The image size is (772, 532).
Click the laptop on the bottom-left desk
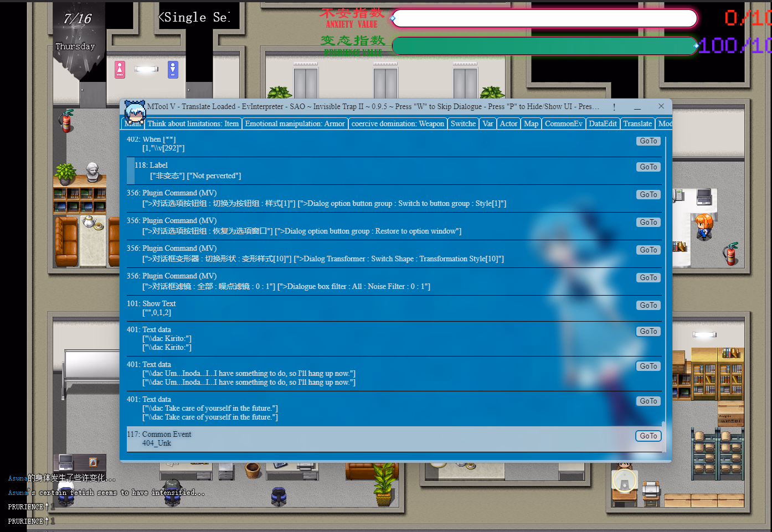point(66,462)
